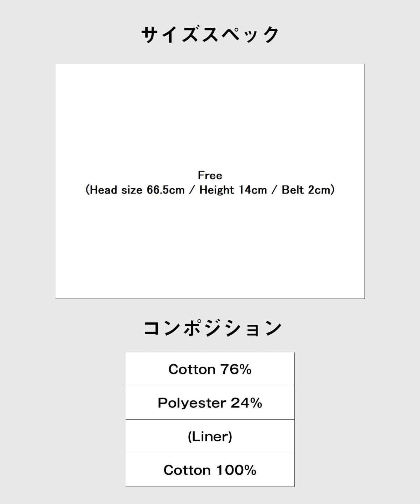420x504 pixels.
Task: Select the 66.5cm head size value
Action: click(166, 190)
